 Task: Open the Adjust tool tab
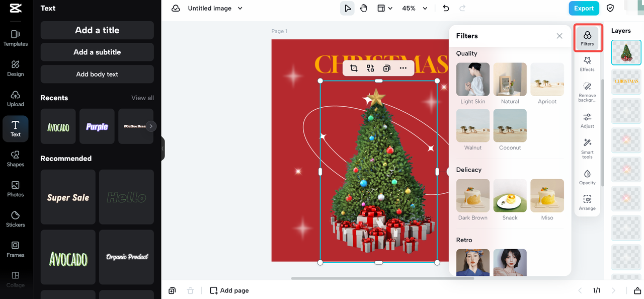587,121
